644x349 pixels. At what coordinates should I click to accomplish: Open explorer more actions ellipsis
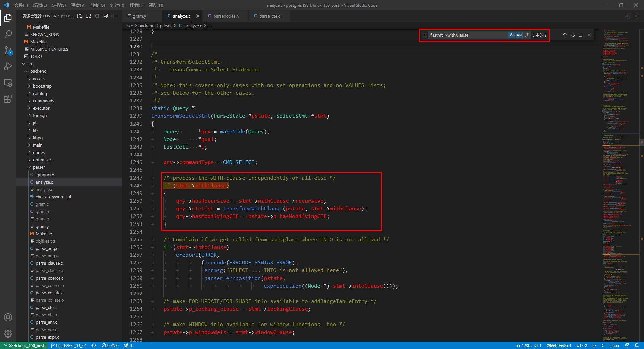pos(114,16)
